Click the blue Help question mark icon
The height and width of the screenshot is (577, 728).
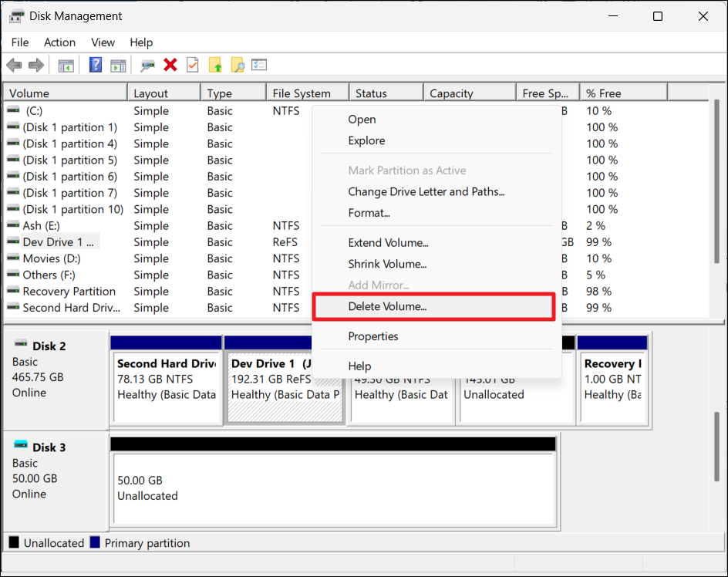coord(96,66)
